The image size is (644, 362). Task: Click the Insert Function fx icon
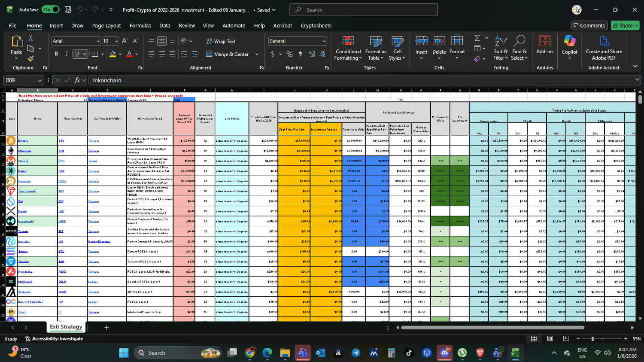[77, 80]
